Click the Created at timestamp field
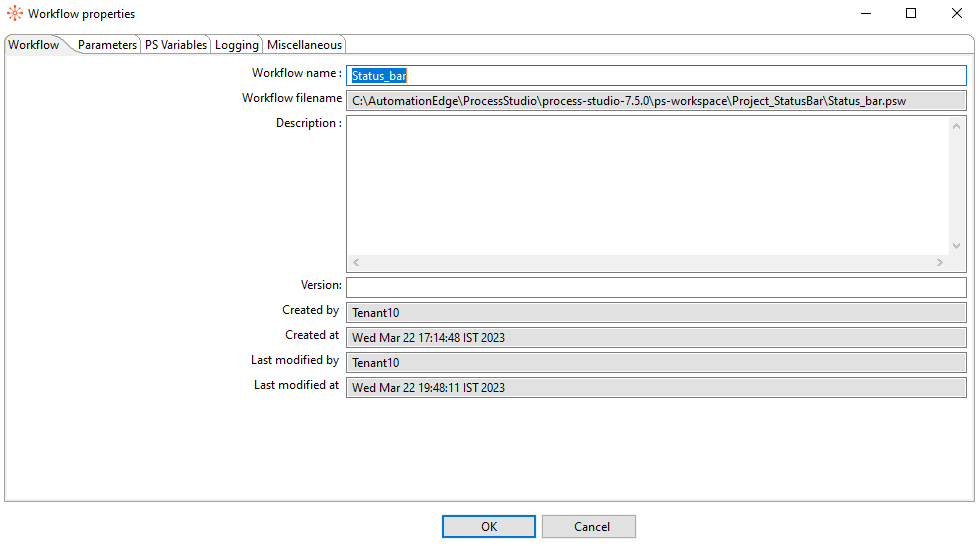The image size is (977, 546). [656, 338]
